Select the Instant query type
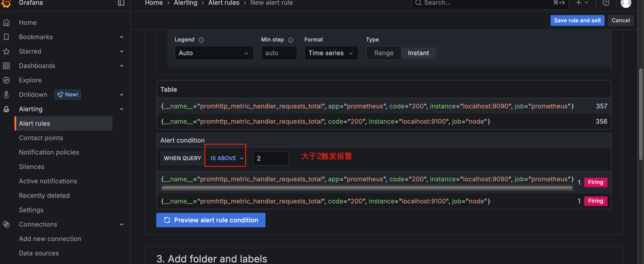 [418, 53]
